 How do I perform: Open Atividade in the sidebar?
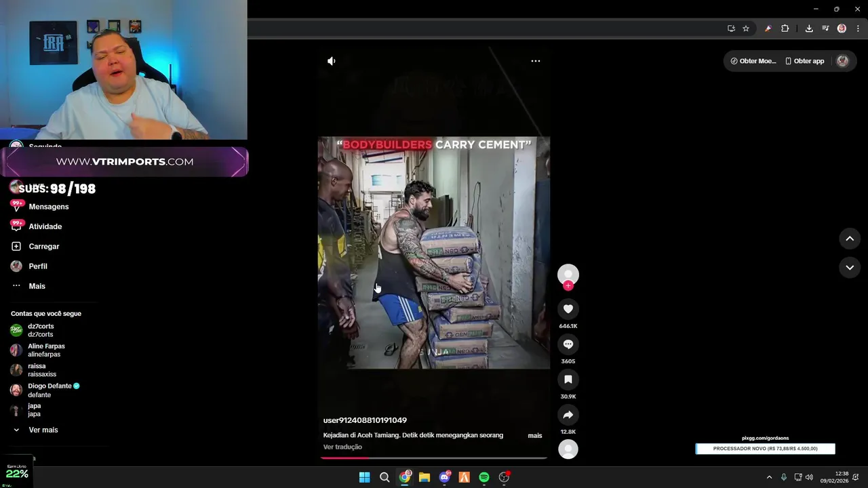[45, 226]
